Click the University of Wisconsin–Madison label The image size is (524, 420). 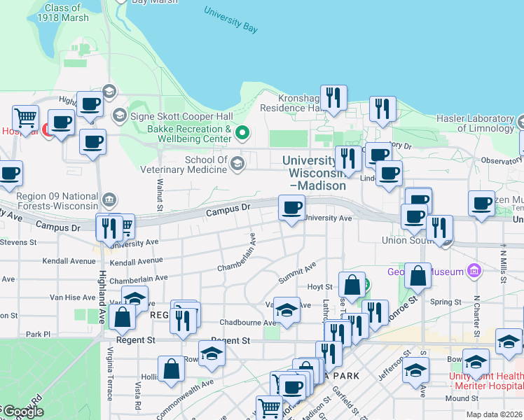314,173
